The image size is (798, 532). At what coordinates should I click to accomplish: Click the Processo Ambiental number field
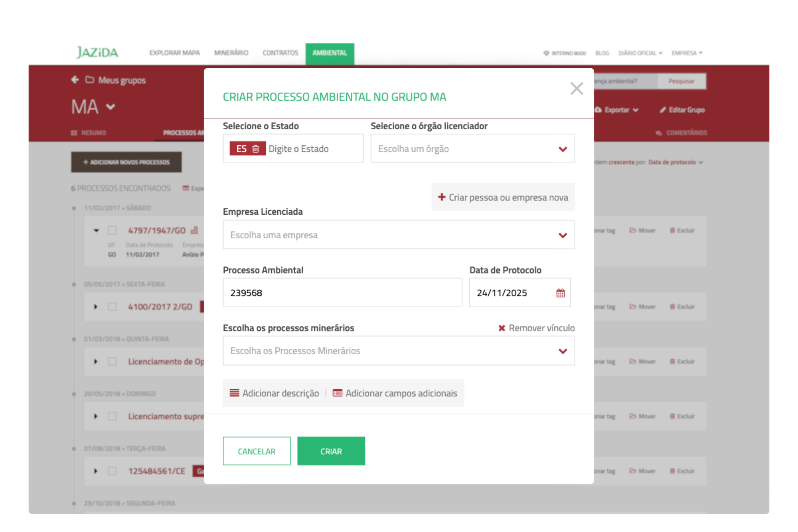coord(342,293)
